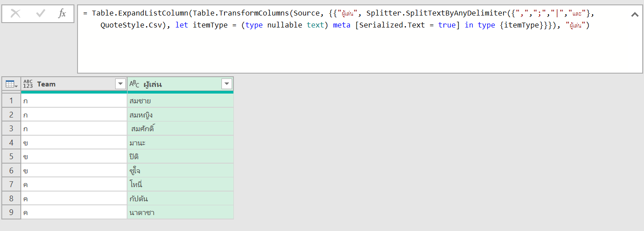The width and height of the screenshot is (644, 231).
Task: Change the ผู้เล่น column data type icon
Action: [134, 84]
